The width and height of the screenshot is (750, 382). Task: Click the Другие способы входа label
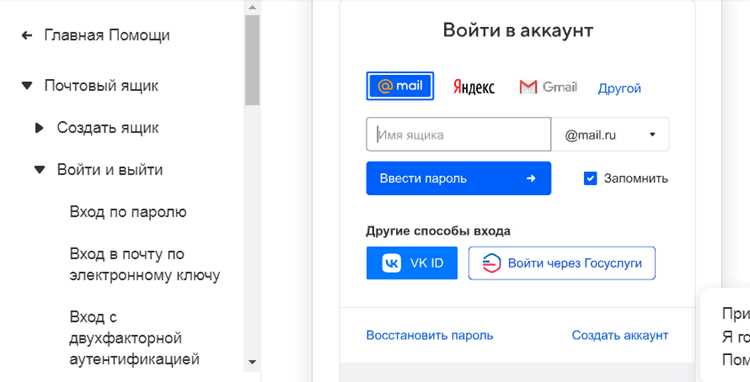pyautogui.click(x=438, y=231)
